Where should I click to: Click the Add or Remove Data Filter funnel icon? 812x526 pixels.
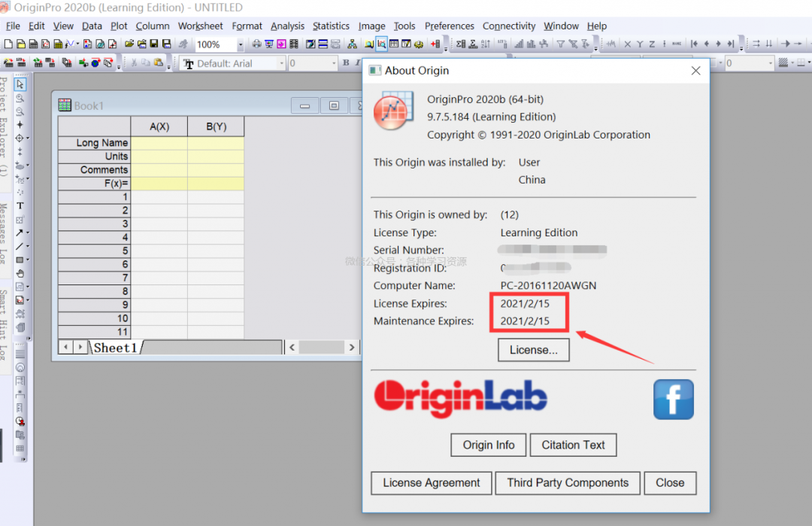pyautogui.click(x=561, y=44)
